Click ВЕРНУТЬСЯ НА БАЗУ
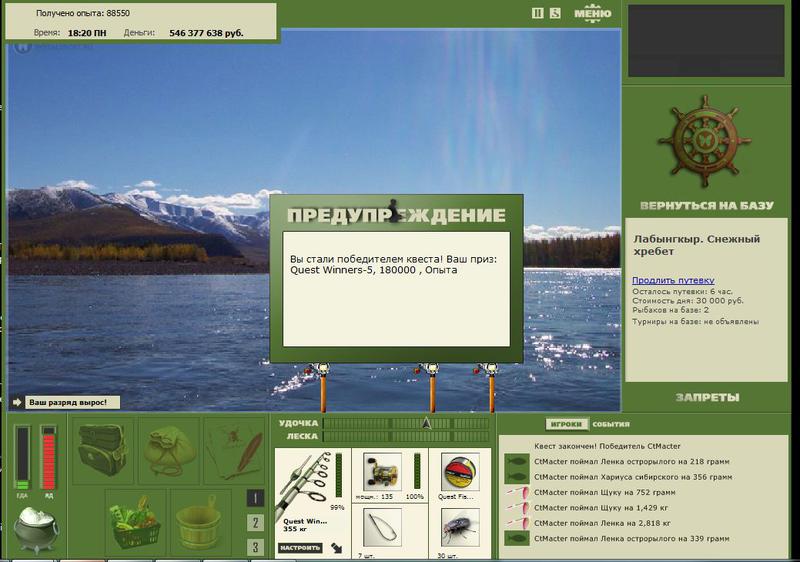800x562 pixels. pyautogui.click(x=707, y=206)
